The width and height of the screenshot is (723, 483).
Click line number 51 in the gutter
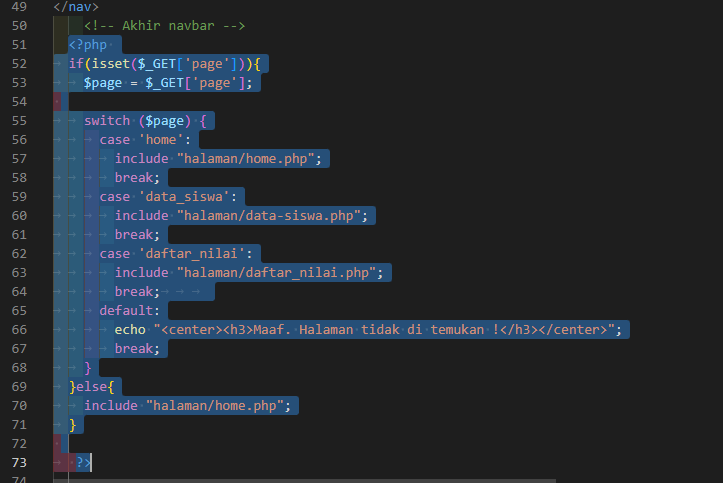point(19,45)
